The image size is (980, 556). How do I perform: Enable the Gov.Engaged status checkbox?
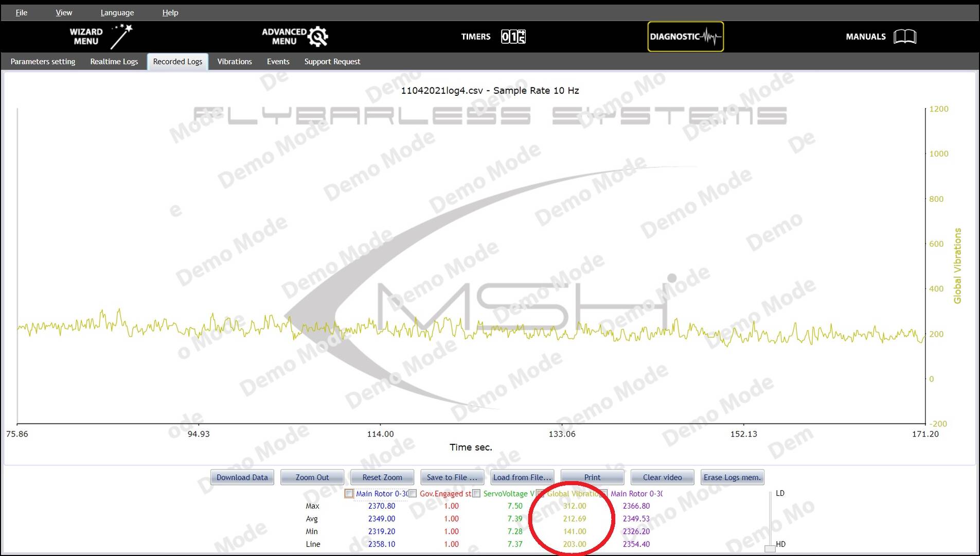coord(413,494)
